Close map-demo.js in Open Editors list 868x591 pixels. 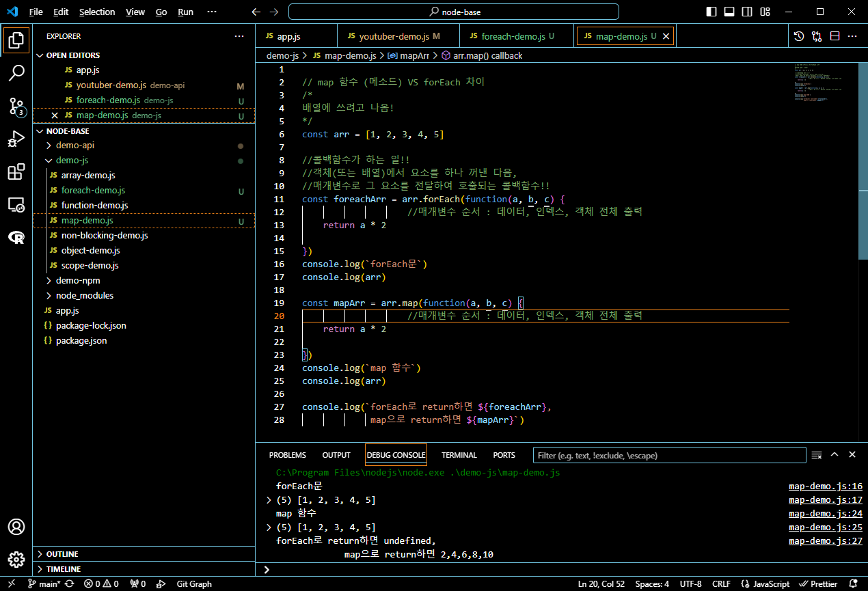pos(55,115)
